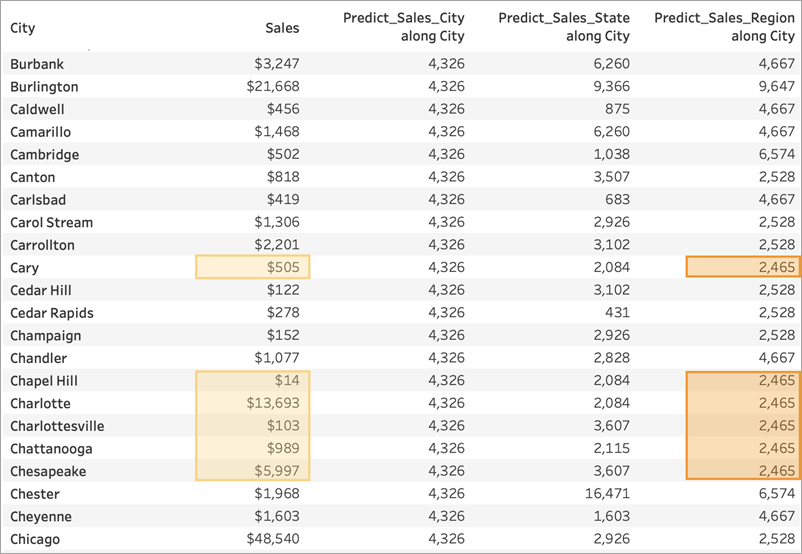Click the $818 sales value

[283, 176]
